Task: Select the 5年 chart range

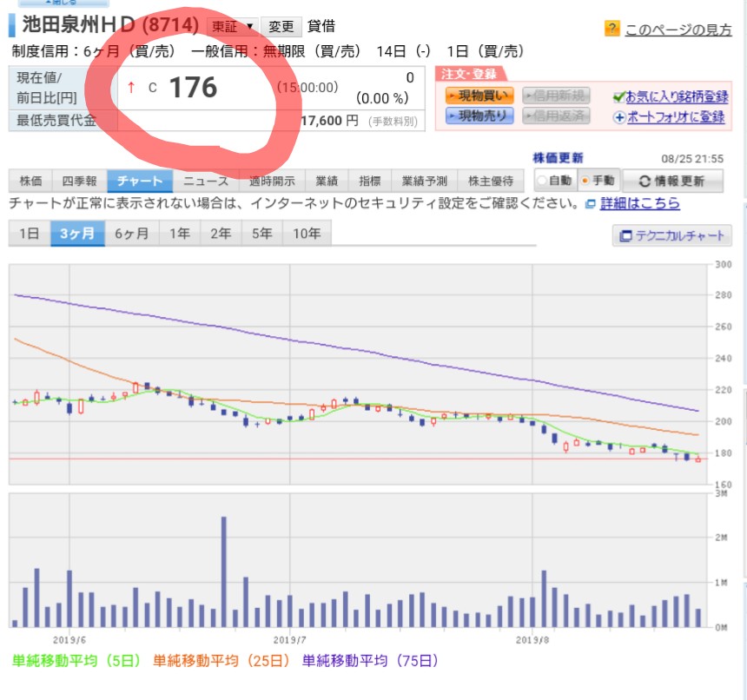Action: tap(262, 234)
